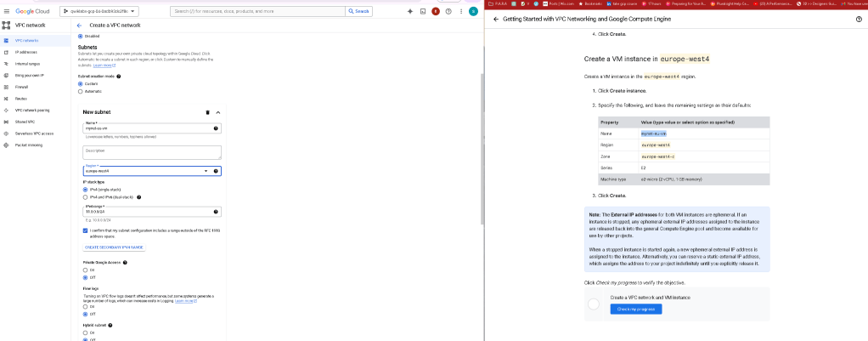Activate the Cloud Shell terminal icon
The height and width of the screenshot is (341, 868).
423,11
